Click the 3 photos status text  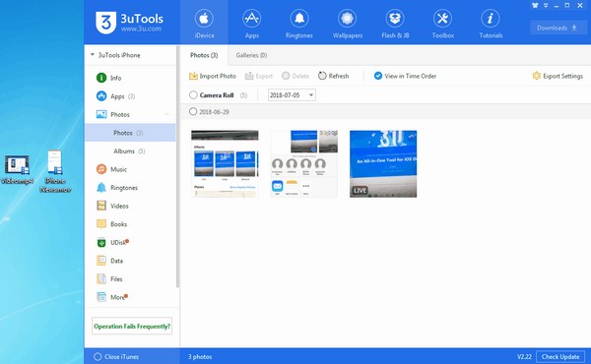200,356
